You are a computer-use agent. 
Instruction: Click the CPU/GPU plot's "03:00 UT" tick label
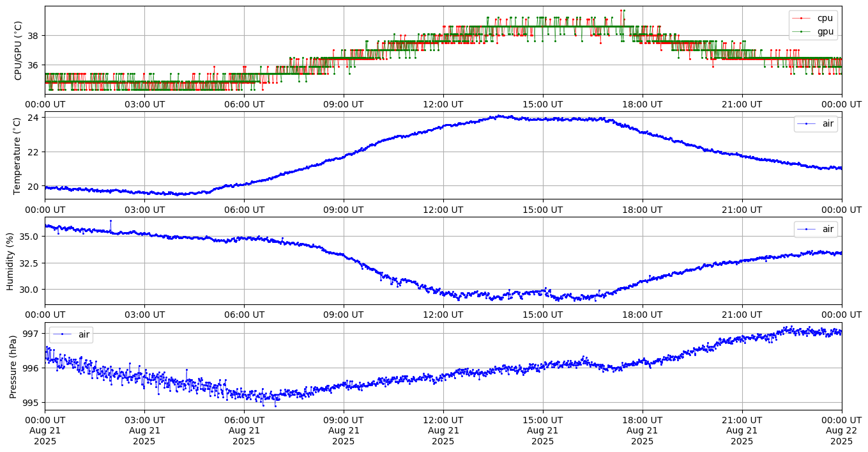pyautogui.click(x=144, y=104)
